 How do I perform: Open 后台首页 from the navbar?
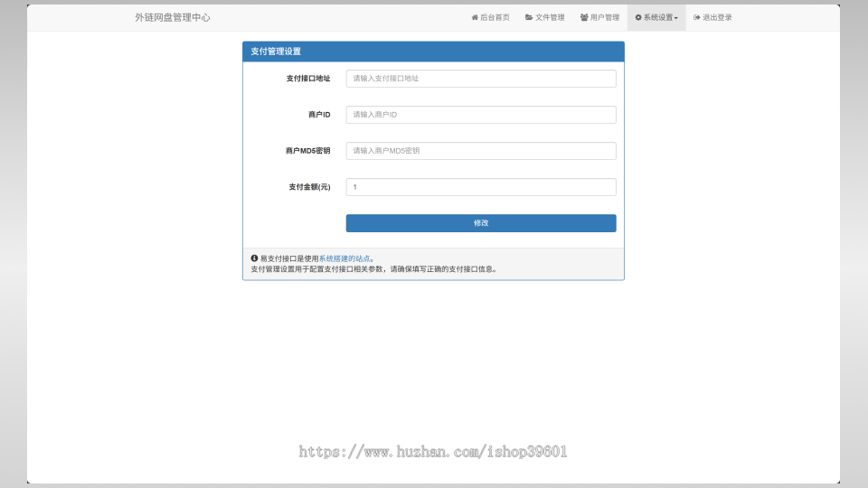pos(490,18)
